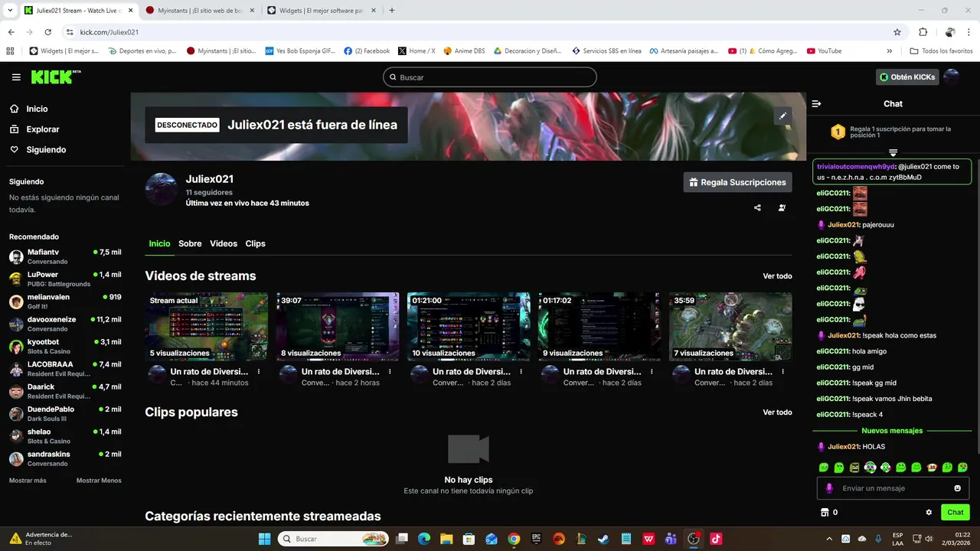See all stream videos
Screen dimensions: 980x551
pos(777,276)
